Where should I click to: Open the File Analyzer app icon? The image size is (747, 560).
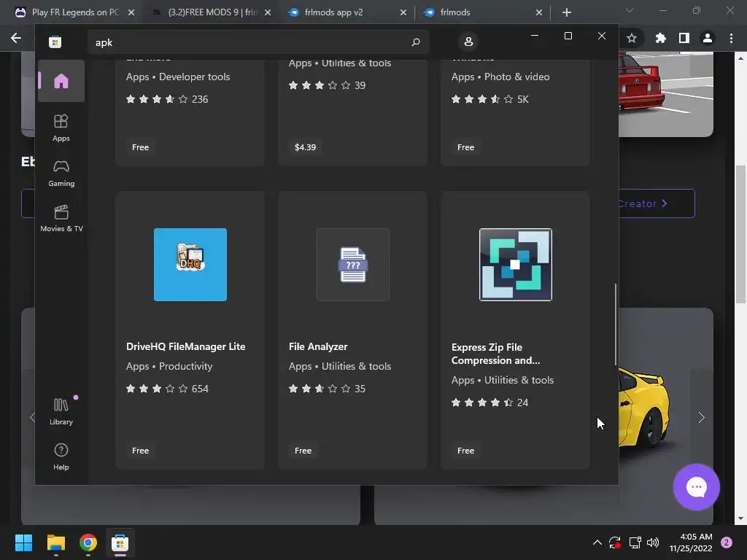pyautogui.click(x=353, y=265)
